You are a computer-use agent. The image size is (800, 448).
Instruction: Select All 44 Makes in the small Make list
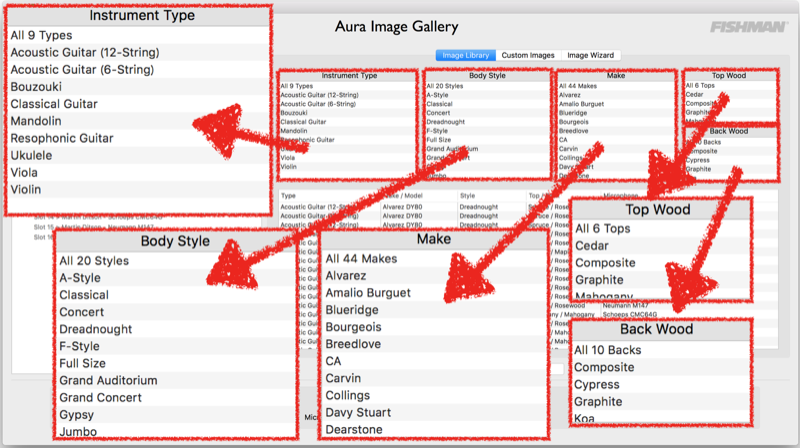click(x=578, y=86)
